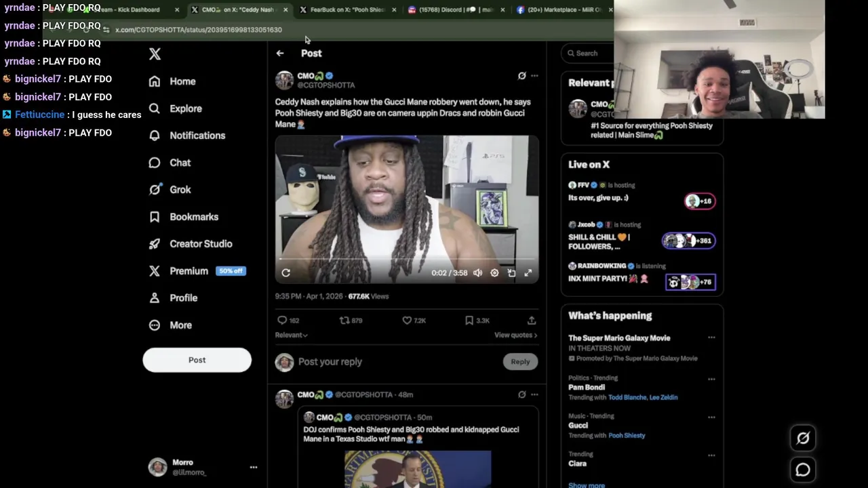Screen dimensions: 868x488
Task: Open the More menu in the sidebar
Action: (x=171, y=325)
